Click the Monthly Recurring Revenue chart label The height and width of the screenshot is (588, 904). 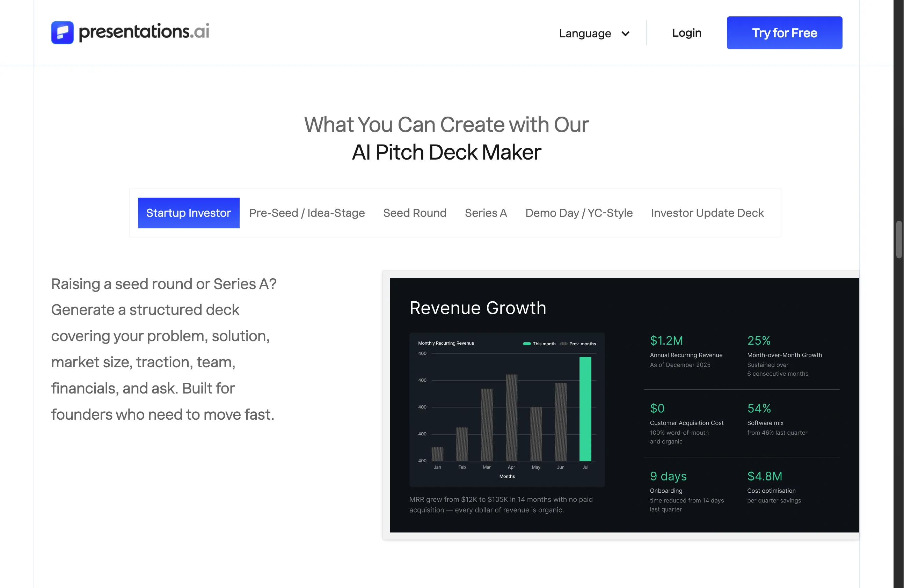point(446,343)
